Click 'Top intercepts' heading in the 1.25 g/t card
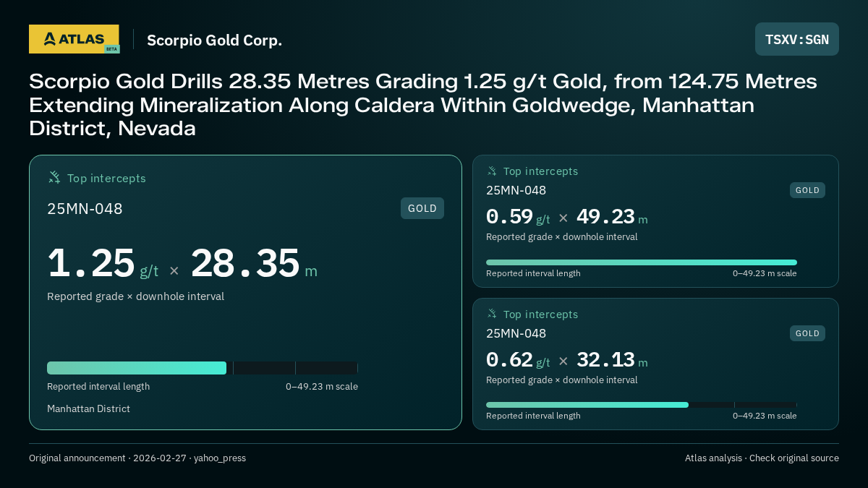The image size is (868, 488). click(106, 178)
